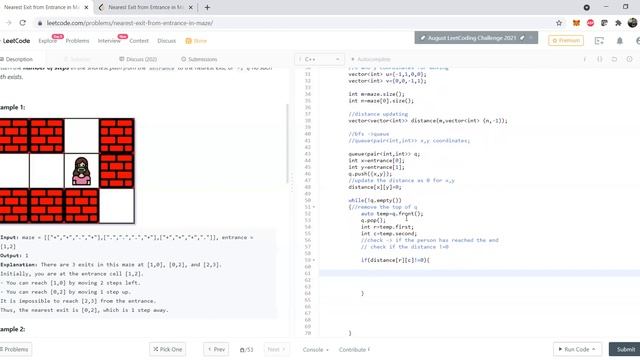Click code line 'while(!q.empty())'
Viewport: 640px width, 360px height.
(375, 200)
